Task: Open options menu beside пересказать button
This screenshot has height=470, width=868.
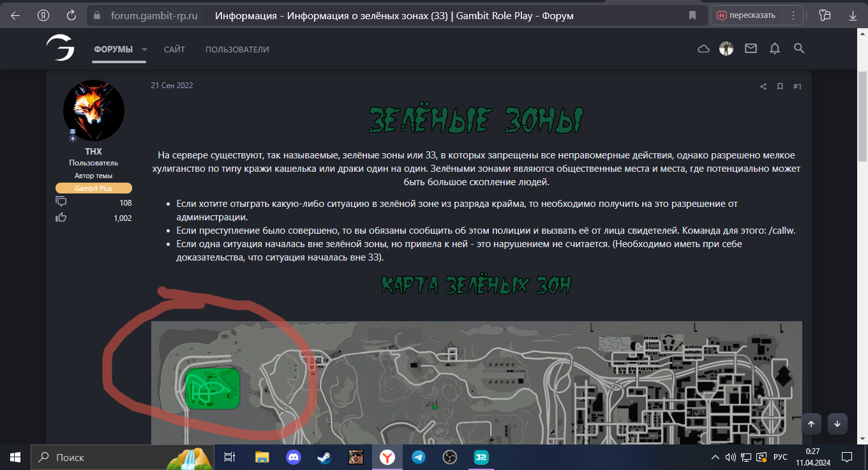Action: point(793,15)
